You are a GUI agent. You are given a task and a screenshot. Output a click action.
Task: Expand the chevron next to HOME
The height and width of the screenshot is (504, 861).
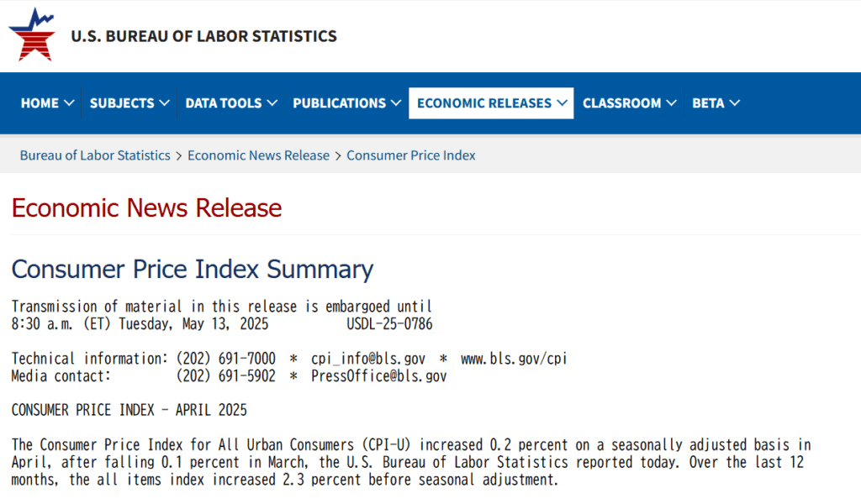click(x=69, y=103)
